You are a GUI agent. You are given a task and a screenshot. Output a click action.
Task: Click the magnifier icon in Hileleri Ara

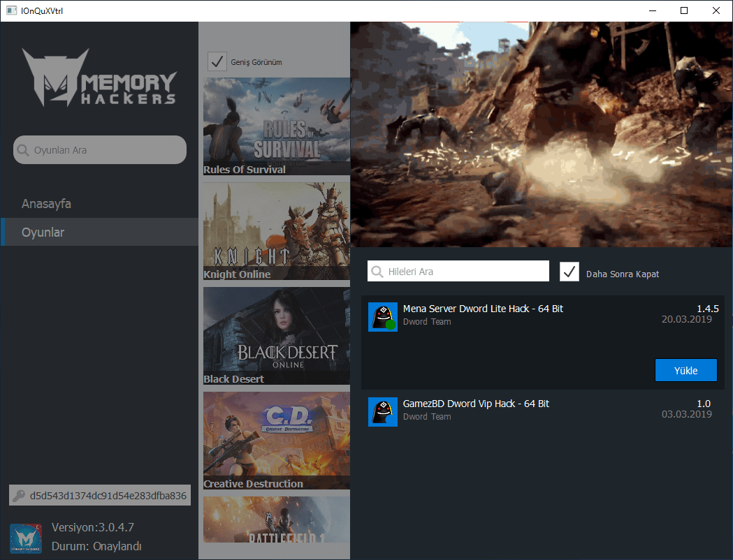pyautogui.click(x=377, y=272)
